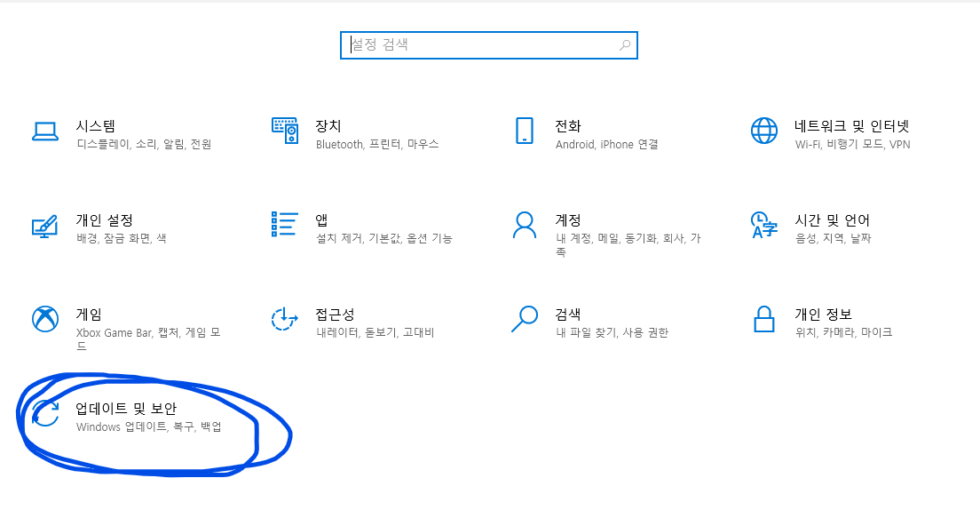Open the 게임 settings title
This screenshot has width=980, height=510.
[x=89, y=315]
